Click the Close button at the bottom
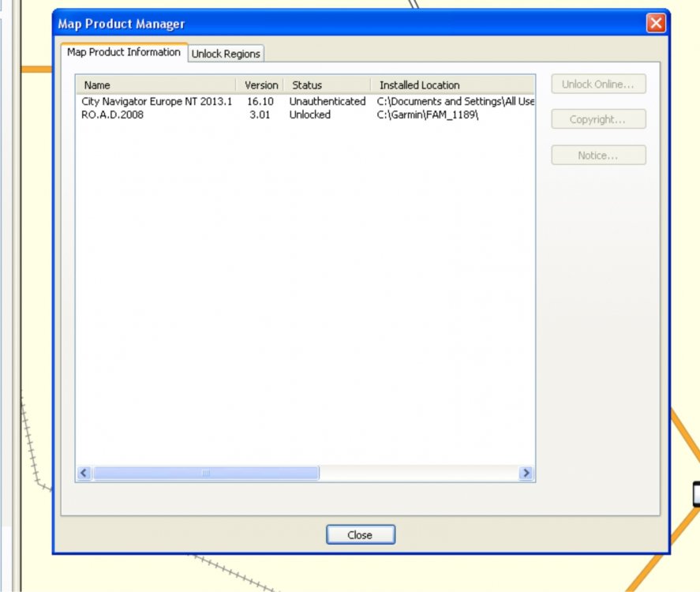Image resolution: width=700 pixels, height=592 pixels. 361,534
